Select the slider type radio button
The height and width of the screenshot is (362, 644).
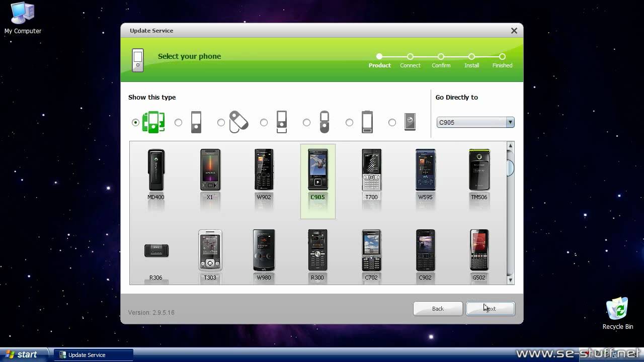pyautogui.click(x=264, y=122)
